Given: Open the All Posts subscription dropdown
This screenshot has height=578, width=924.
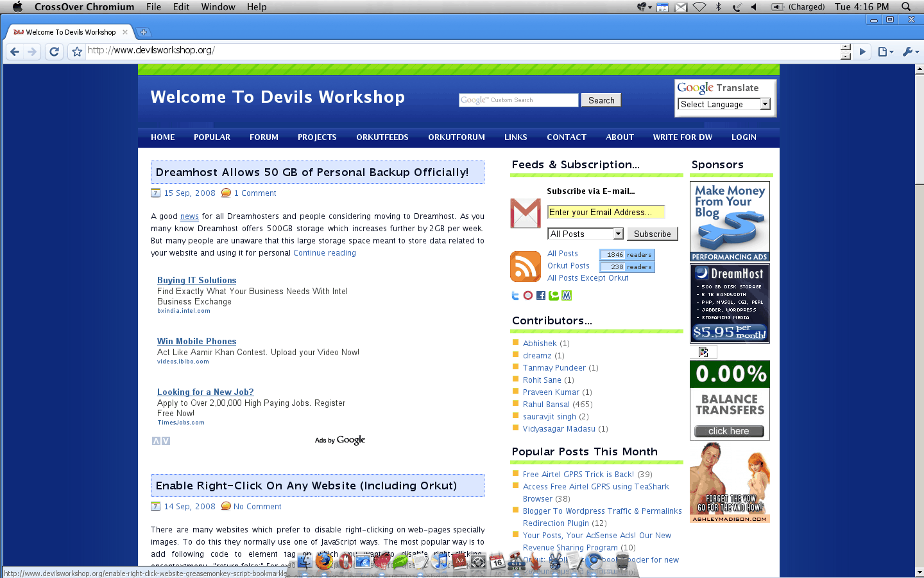Looking at the screenshot, I should (x=585, y=234).
